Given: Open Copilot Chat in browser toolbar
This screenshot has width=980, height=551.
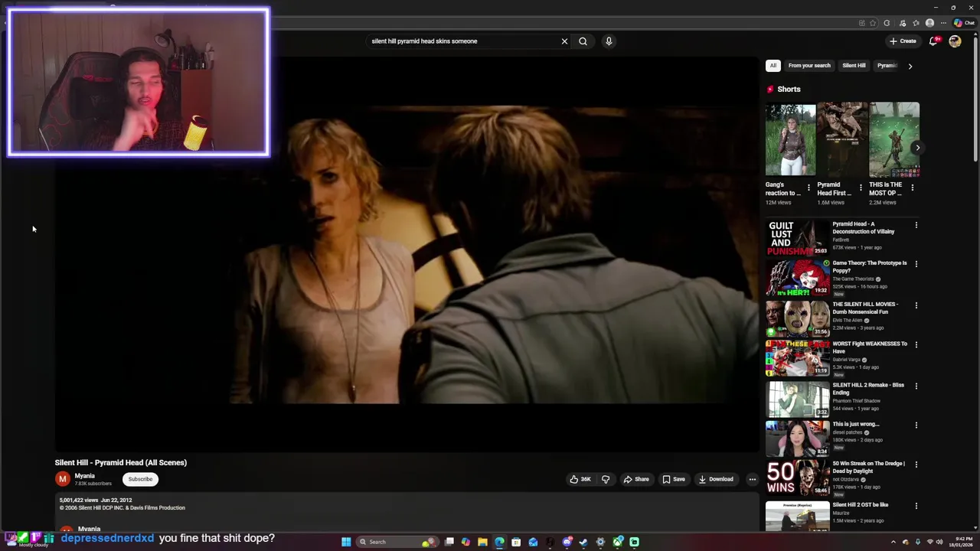Looking at the screenshot, I should point(964,23).
